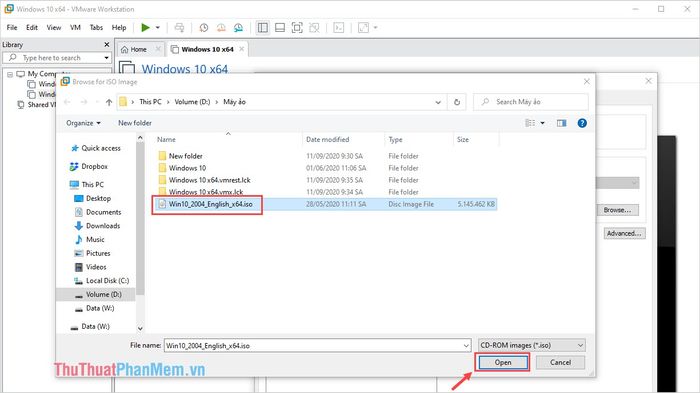
Task: Open the library search dropdown arrow
Action: tap(106, 58)
